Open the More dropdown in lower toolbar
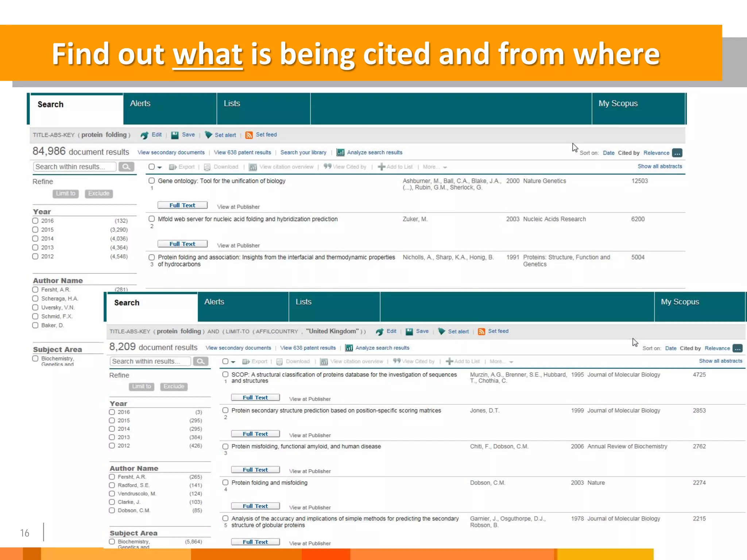The height and width of the screenshot is (560, 747). click(501, 362)
